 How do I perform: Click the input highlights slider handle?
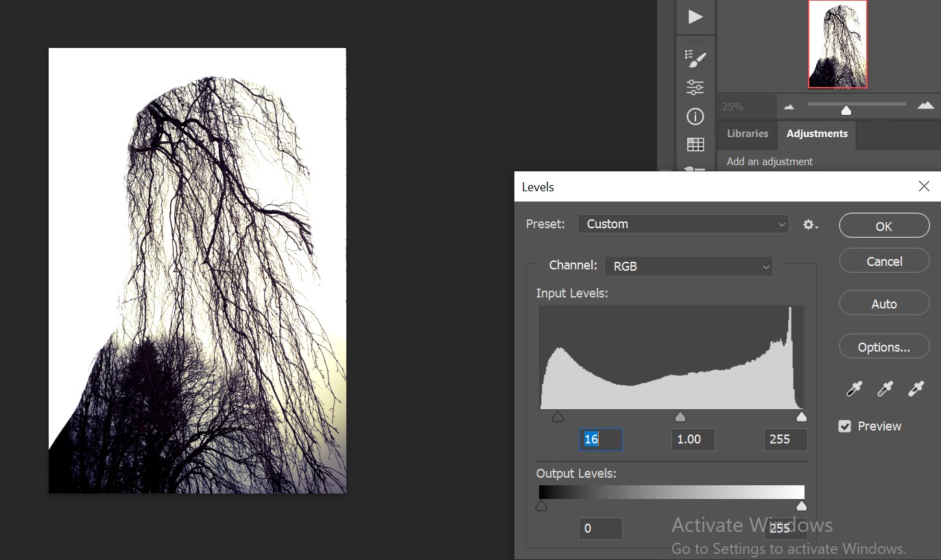coord(801,417)
